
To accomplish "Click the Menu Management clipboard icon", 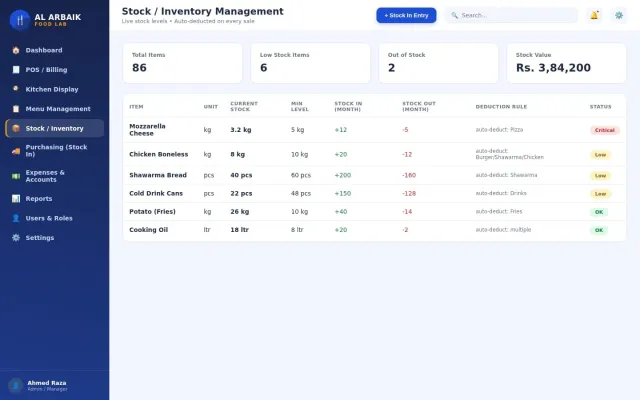I will (16, 109).
